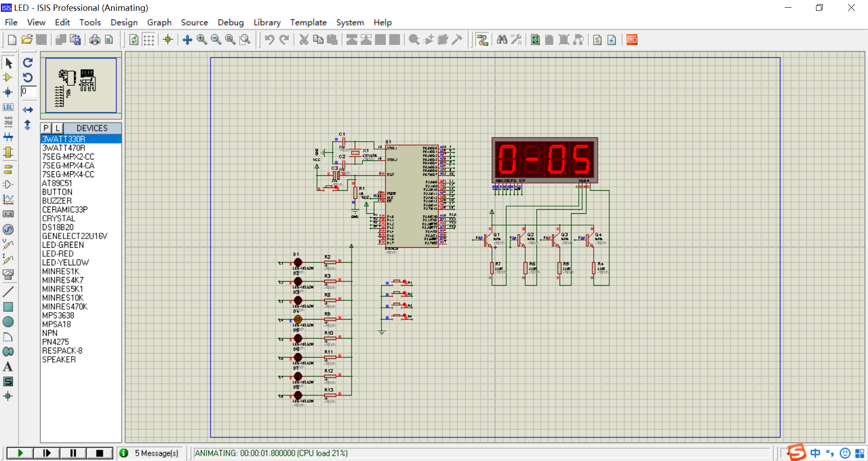868x461 pixels.
Task: Select the 2D Graphics Closed Path tool
Action: tap(8, 352)
